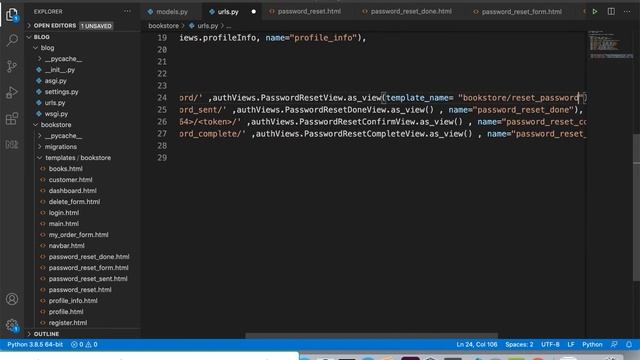The height and width of the screenshot is (360, 640).
Task: Open profile.html template
Action: (66, 312)
